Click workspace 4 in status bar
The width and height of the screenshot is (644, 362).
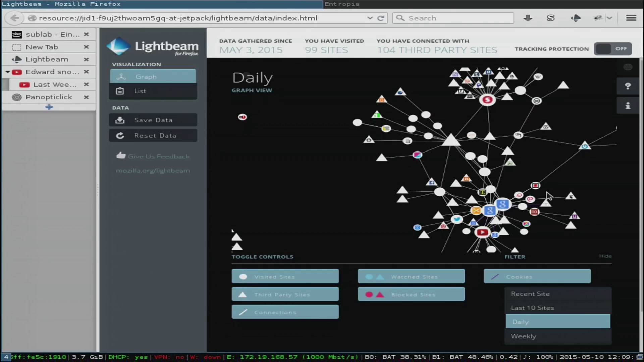click(6, 357)
